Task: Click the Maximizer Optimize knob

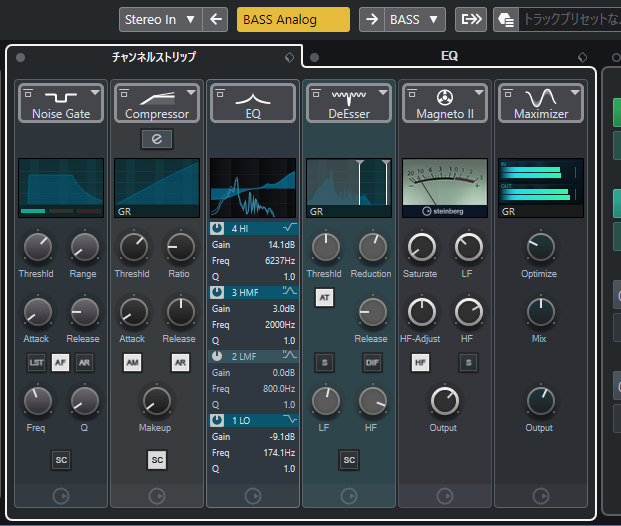Action: [x=541, y=247]
